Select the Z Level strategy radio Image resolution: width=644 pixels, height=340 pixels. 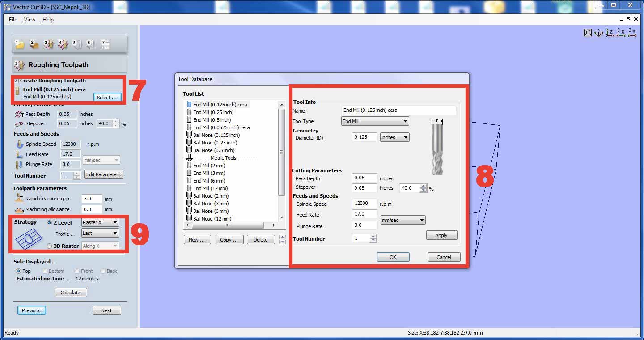click(x=49, y=223)
